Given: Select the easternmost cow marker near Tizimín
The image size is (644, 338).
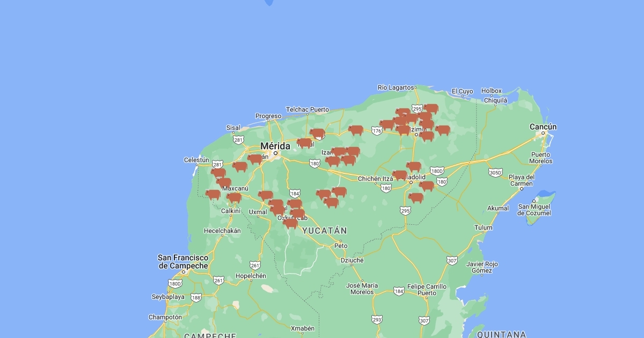Looking at the screenshot, I should tap(443, 130).
